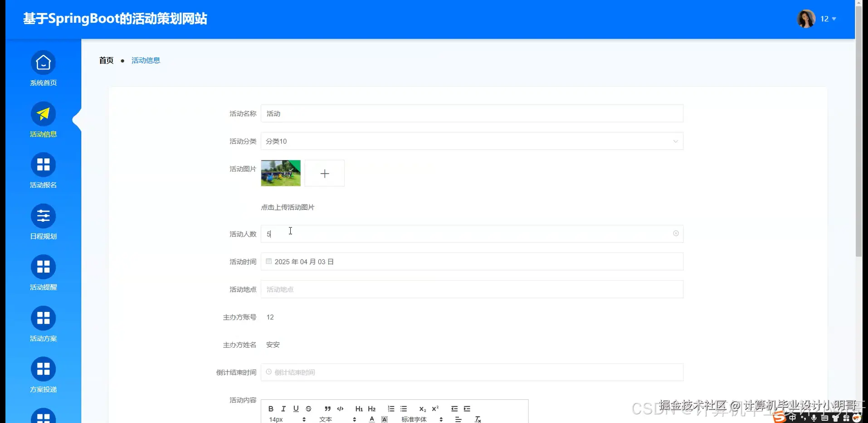Image resolution: width=868 pixels, height=423 pixels.
Task: Open the 日程规划 sidebar item
Action: pos(43,222)
